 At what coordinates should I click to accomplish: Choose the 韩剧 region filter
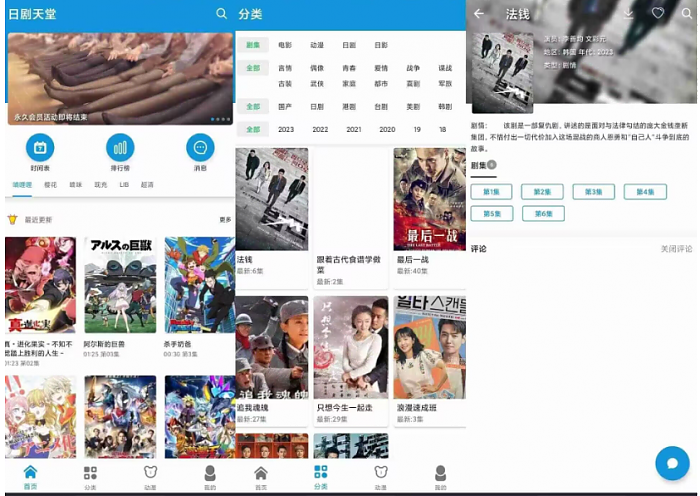point(445,106)
